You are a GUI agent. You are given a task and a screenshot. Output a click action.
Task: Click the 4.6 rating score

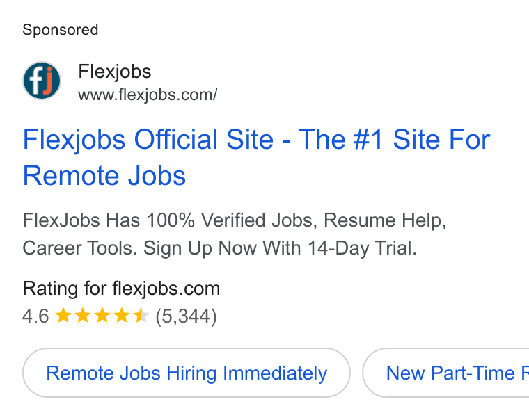coord(35,316)
